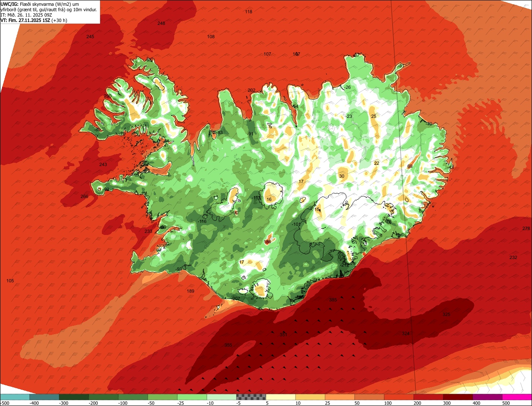Screen dimensions: 532x406
Task: Click the purple swatch between 400 and 500
Action: point(487,397)
